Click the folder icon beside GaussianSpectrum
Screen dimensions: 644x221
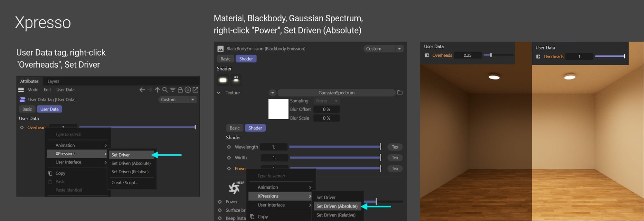400,92
